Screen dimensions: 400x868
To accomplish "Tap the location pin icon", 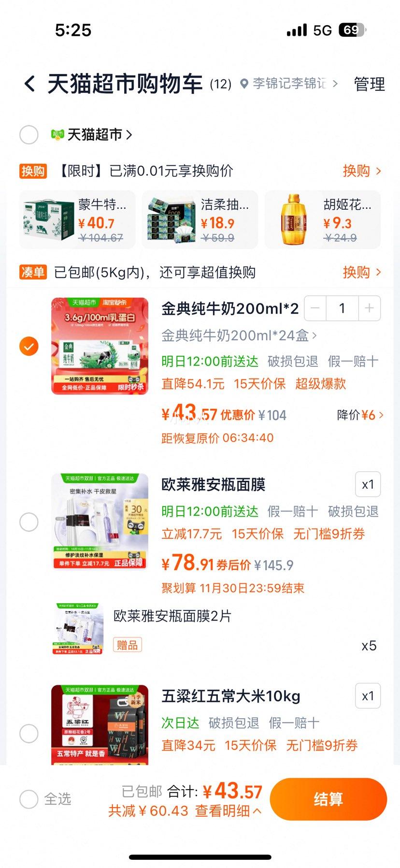I will (244, 84).
